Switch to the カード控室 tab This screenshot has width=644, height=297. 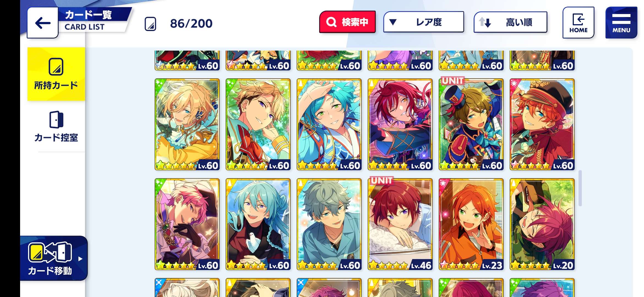56,127
